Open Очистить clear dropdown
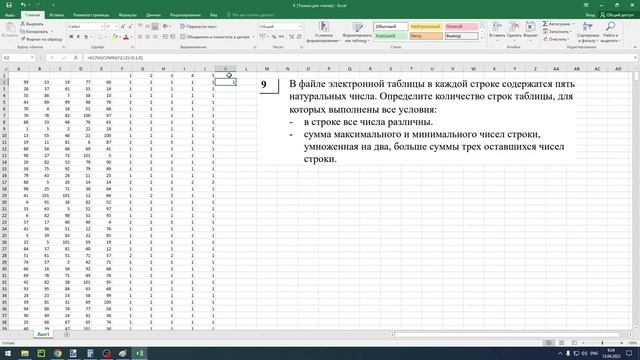This screenshot has height=360, width=640. (556, 39)
